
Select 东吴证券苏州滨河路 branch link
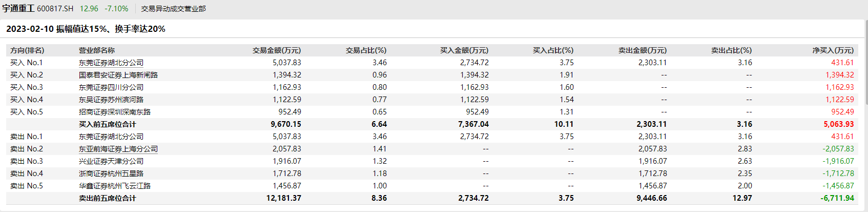111,100
